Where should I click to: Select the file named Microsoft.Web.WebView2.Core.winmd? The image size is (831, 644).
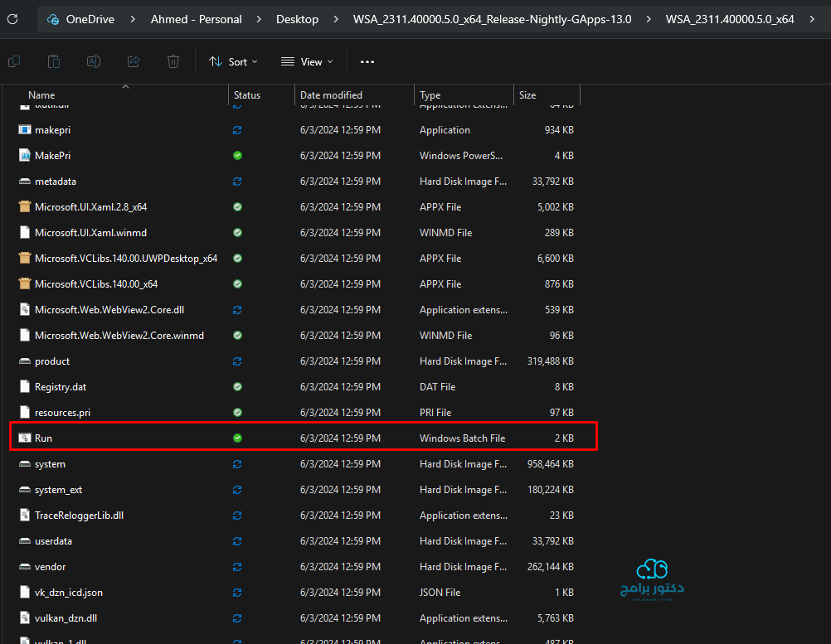(x=119, y=336)
